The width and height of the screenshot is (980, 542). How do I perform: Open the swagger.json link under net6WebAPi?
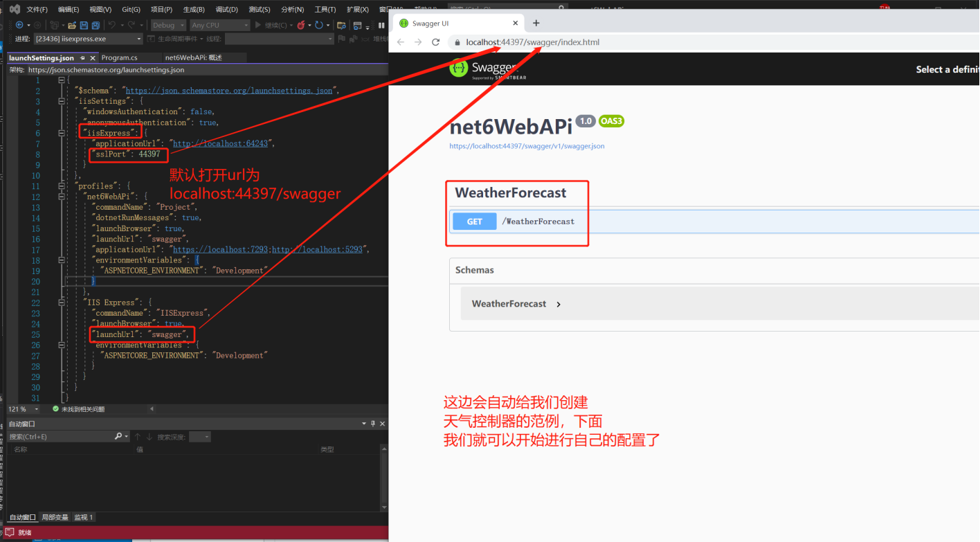pos(527,146)
